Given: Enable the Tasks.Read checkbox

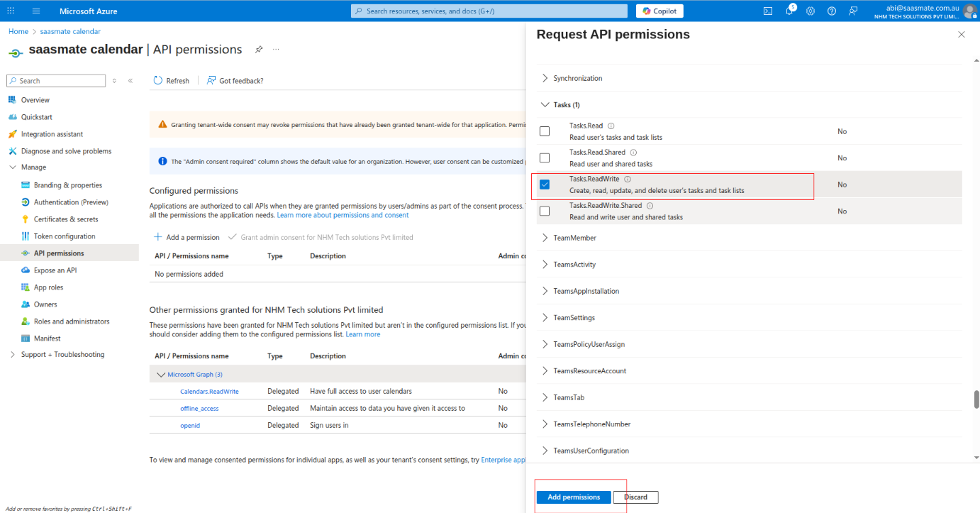Looking at the screenshot, I should point(545,131).
